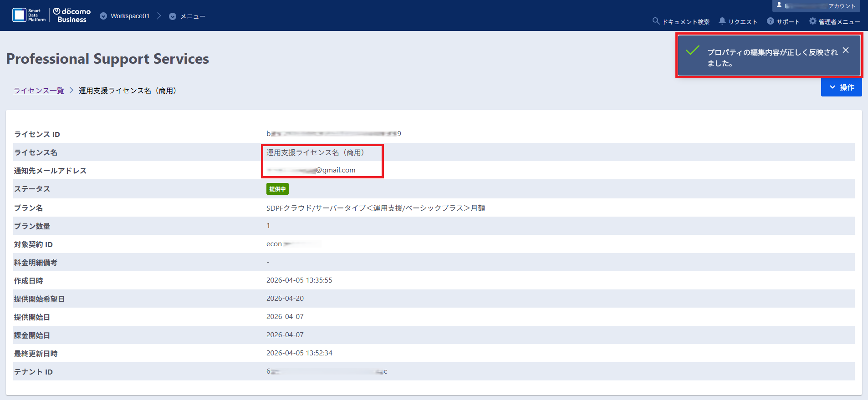Viewport: 868px width, 400px height.
Task: Click the ドキュメント検索 magnifier icon
Action: tap(656, 21)
